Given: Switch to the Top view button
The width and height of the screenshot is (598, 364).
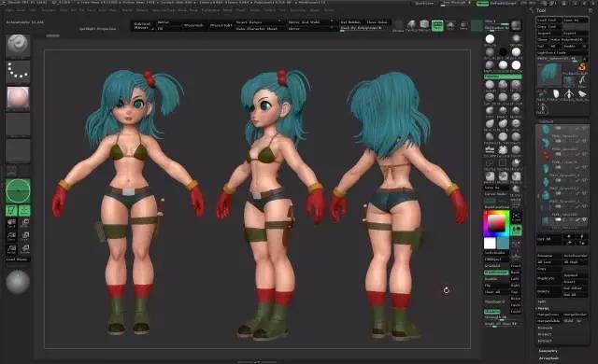Looking at the screenshot, I should pyautogui.click(x=516, y=291).
